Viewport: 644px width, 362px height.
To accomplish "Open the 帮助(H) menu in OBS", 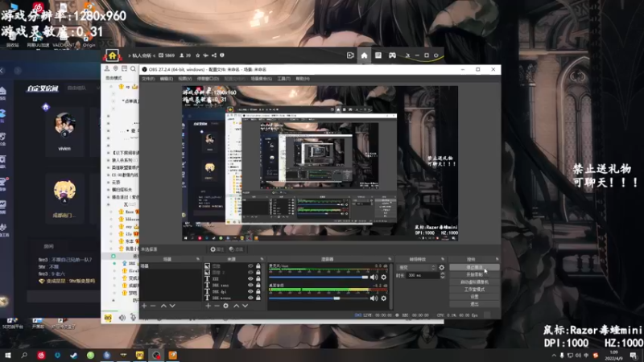I will (303, 78).
